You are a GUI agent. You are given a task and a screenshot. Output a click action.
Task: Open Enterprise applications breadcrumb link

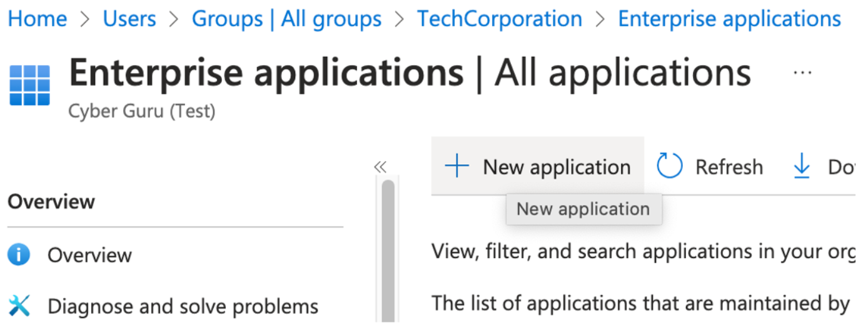point(729,19)
